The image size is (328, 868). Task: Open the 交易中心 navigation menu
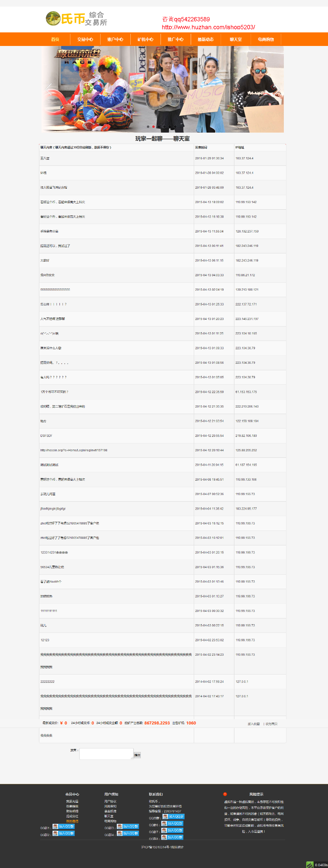(x=85, y=39)
